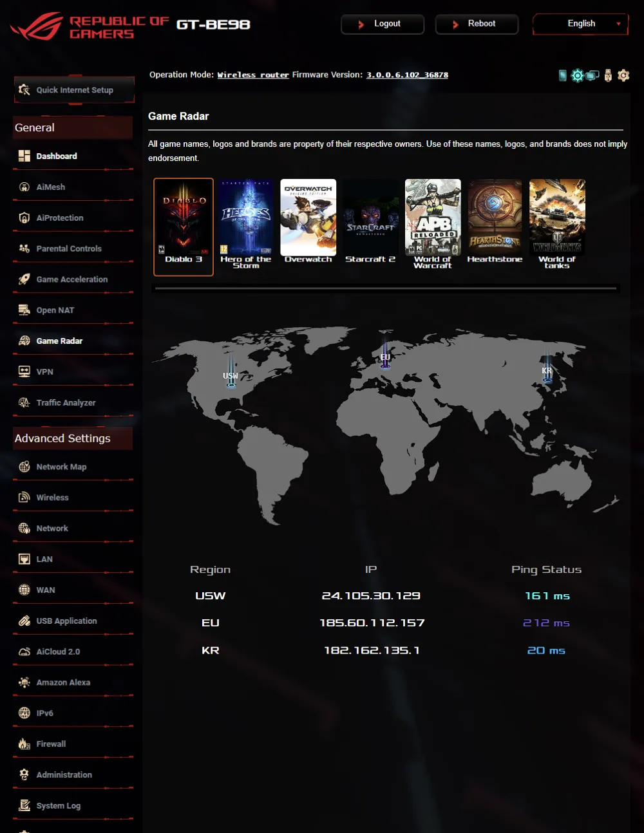Viewport: 644px width, 833px height.
Task: Click the mobile app phone icon
Action: (563, 75)
